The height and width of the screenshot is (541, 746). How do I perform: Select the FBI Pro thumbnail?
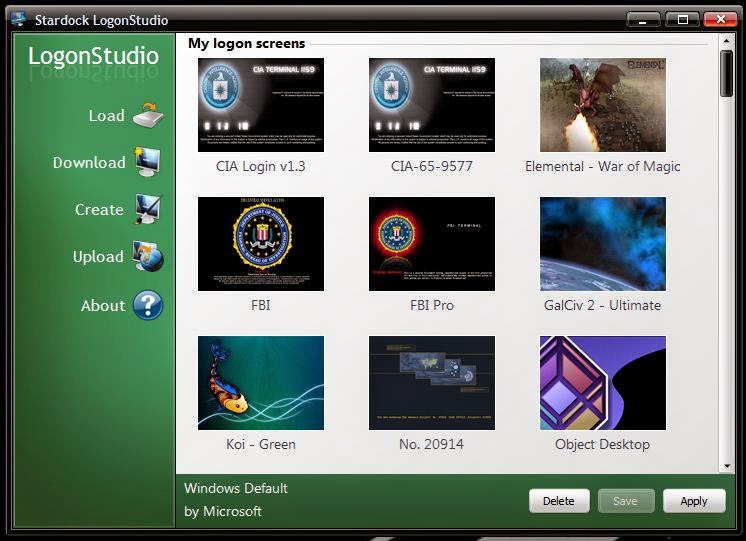click(x=432, y=244)
